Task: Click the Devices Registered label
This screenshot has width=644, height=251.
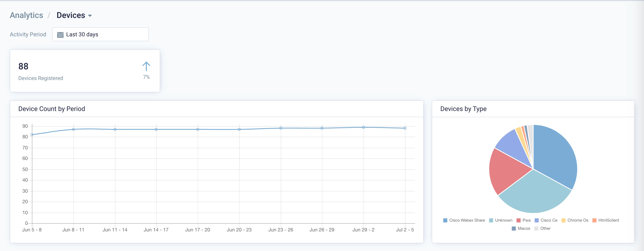Action: 41,78
